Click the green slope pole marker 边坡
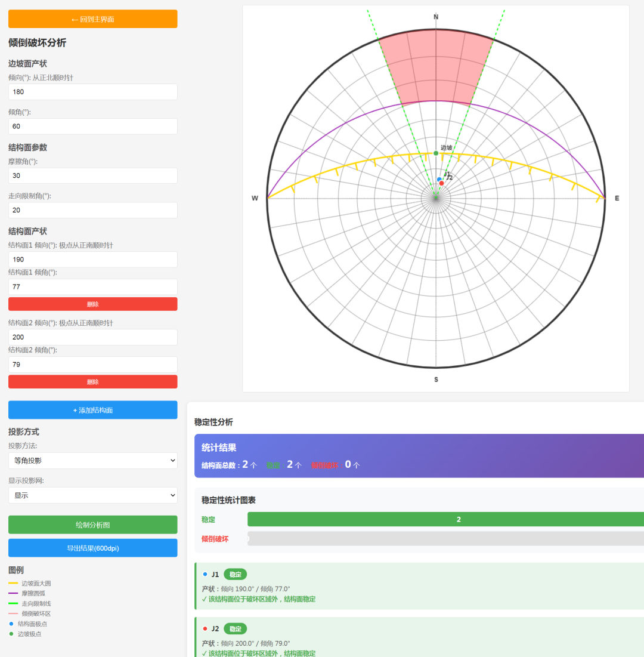 pyautogui.click(x=436, y=153)
